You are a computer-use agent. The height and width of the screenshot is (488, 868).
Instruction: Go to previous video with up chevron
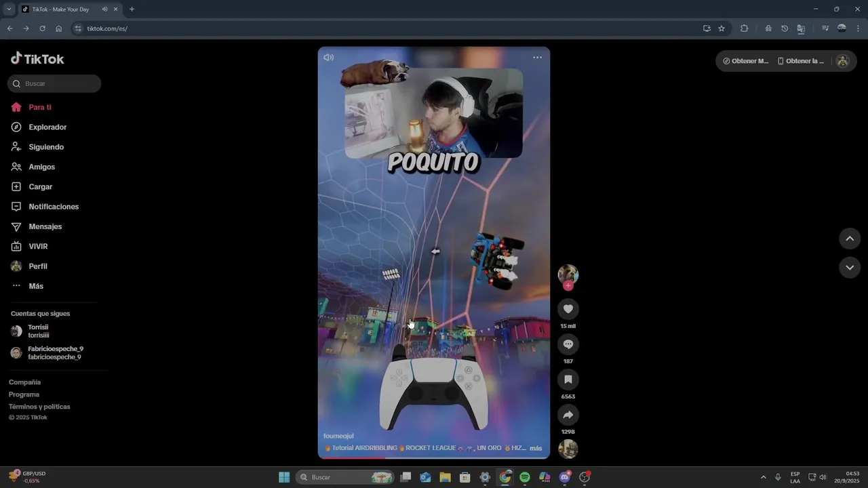pyautogui.click(x=850, y=239)
